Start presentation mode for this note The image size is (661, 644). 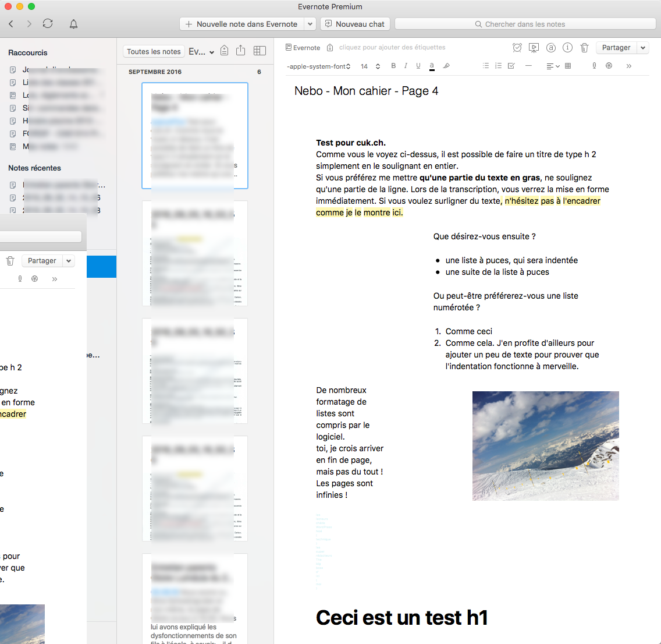tap(534, 48)
